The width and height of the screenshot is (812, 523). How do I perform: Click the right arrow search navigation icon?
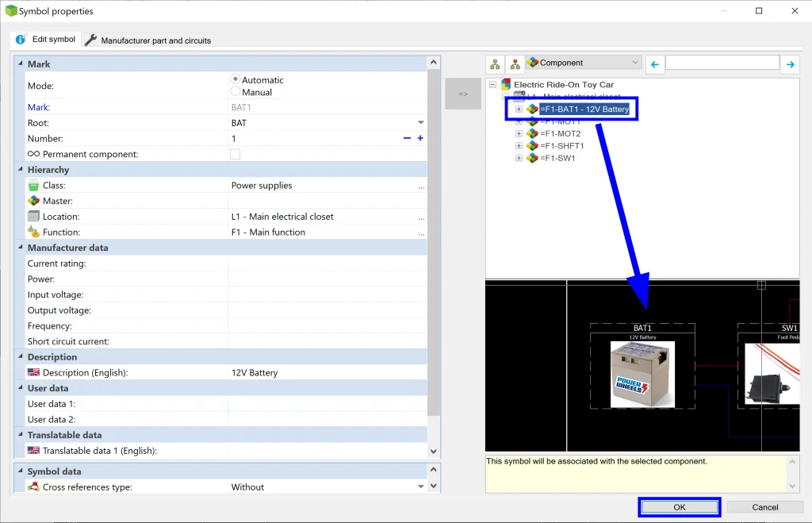790,63
